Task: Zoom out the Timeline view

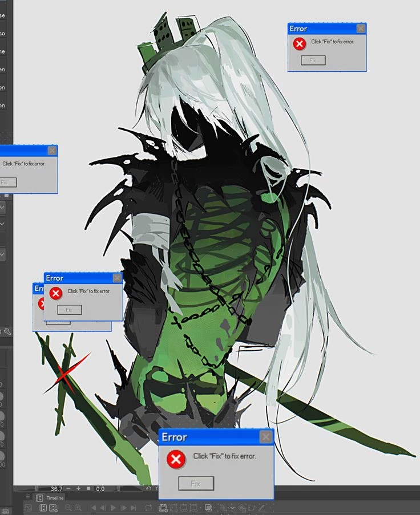Action: tap(68, 508)
